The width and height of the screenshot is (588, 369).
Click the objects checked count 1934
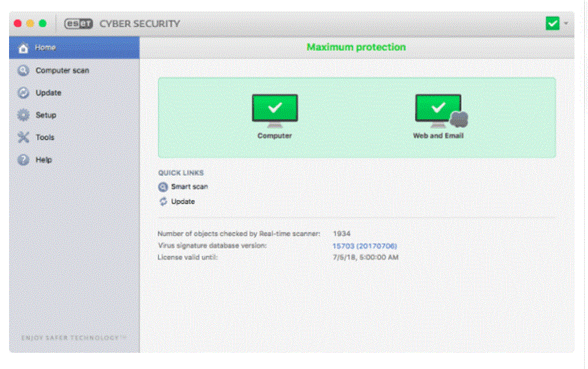[x=342, y=234]
